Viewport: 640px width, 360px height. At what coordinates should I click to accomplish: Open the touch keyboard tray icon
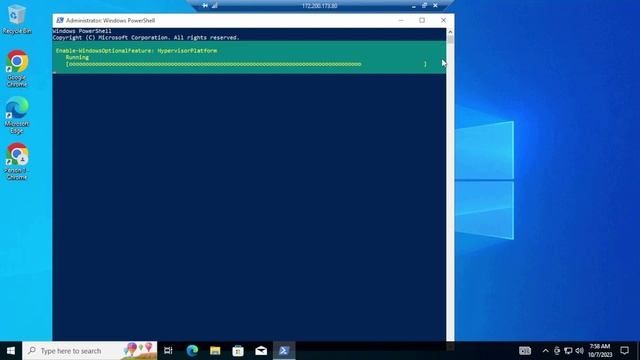pos(525,351)
